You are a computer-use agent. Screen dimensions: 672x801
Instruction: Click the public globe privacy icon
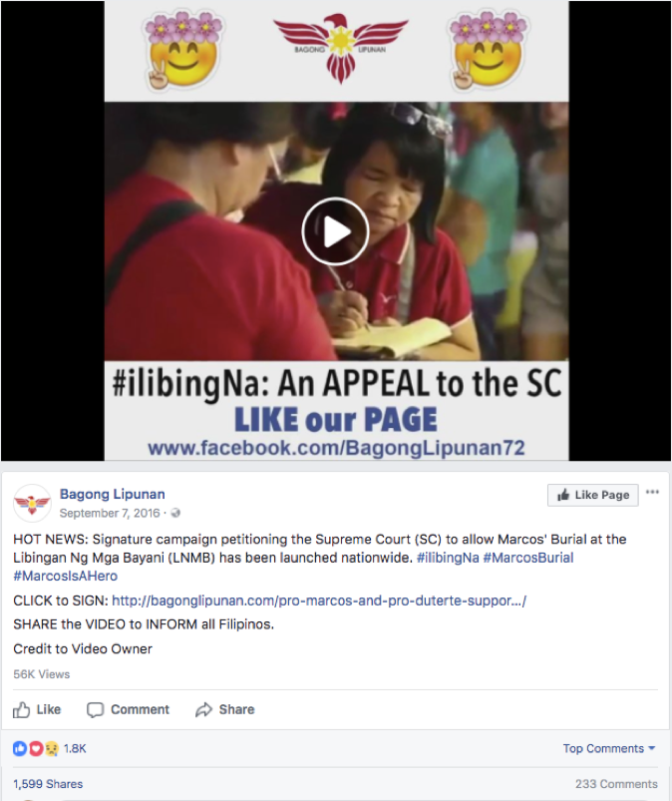coord(175,513)
